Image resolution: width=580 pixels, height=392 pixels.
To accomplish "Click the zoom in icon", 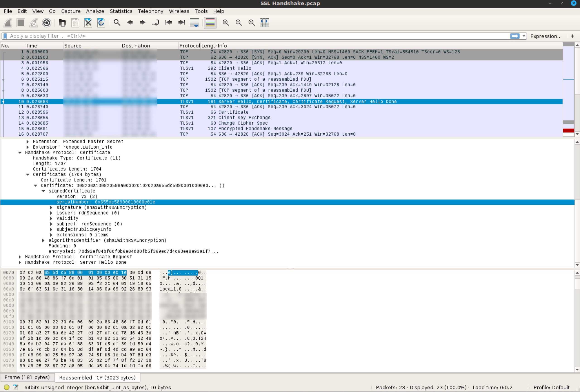I will pyautogui.click(x=226, y=22).
